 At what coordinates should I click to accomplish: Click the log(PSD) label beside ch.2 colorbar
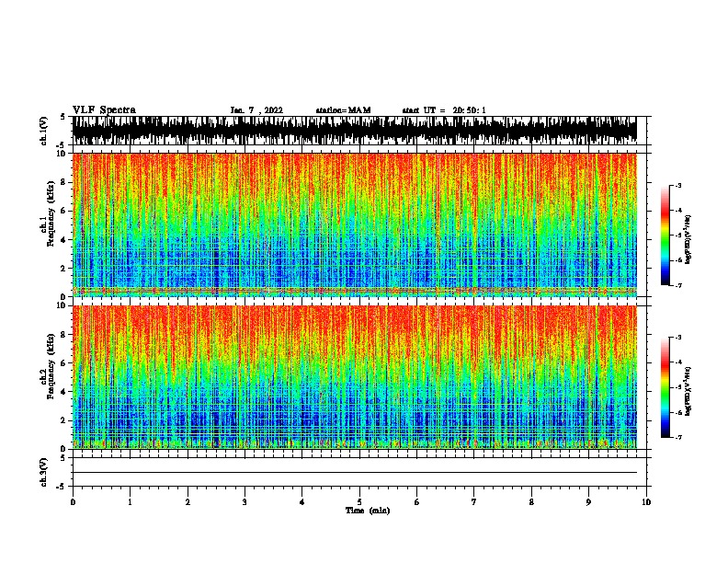pyautogui.click(x=688, y=392)
